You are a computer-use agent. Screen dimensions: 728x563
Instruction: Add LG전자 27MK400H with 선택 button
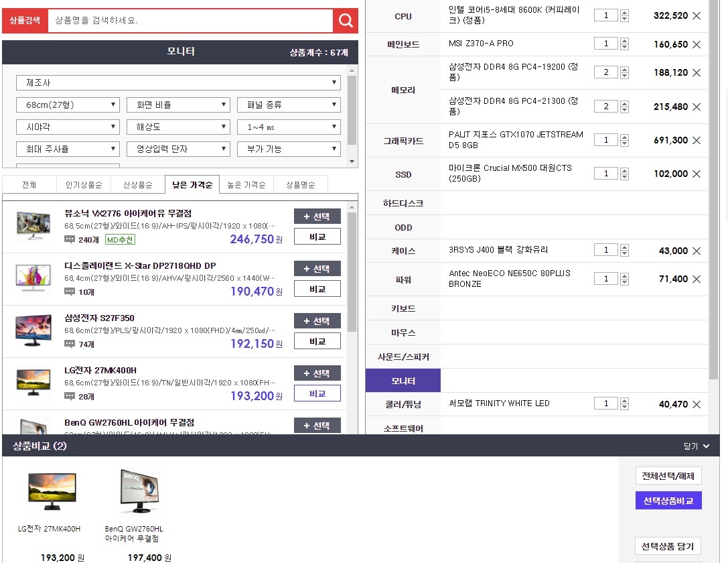click(x=317, y=373)
